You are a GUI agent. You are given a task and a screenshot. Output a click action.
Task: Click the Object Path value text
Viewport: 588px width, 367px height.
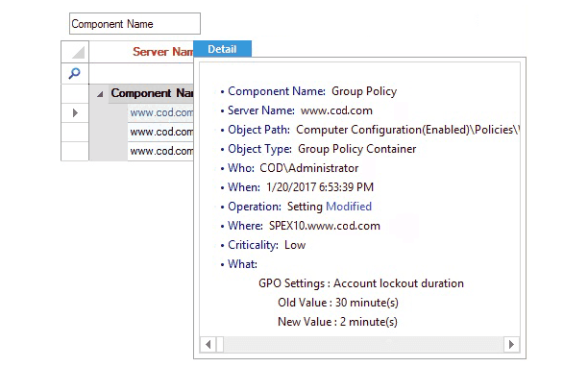(408, 130)
